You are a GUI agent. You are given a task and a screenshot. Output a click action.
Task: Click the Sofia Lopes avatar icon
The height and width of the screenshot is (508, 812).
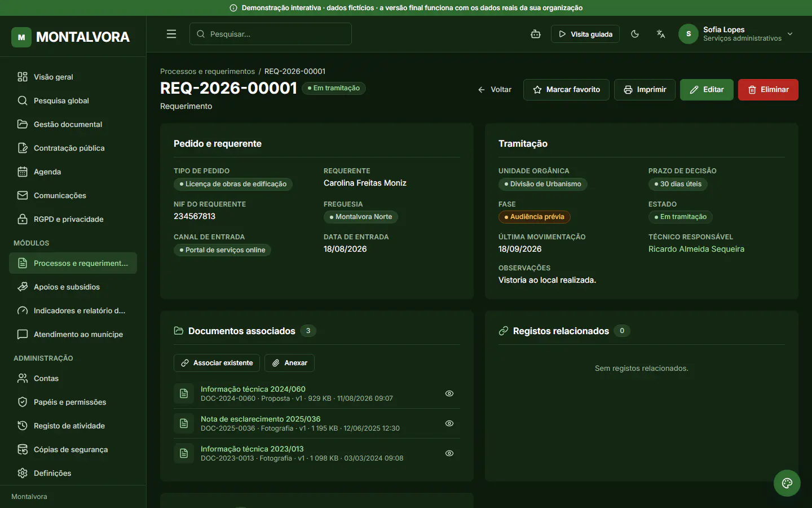(689, 34)
